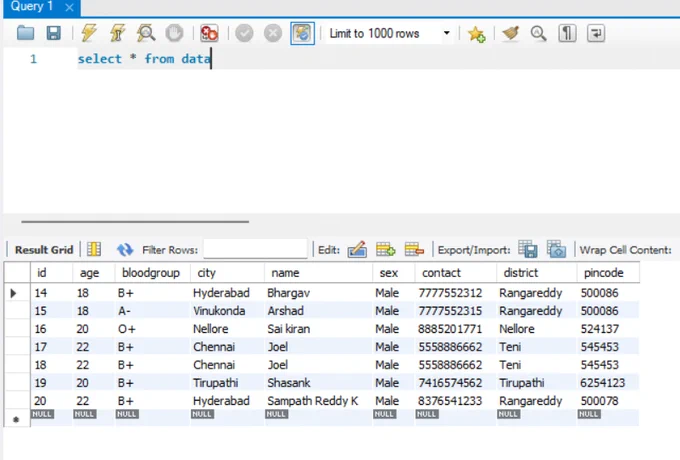The width and height of the screenshot is (680, 460).
Task: Select the contact 8376541233 cell
Action: (455, 401)
